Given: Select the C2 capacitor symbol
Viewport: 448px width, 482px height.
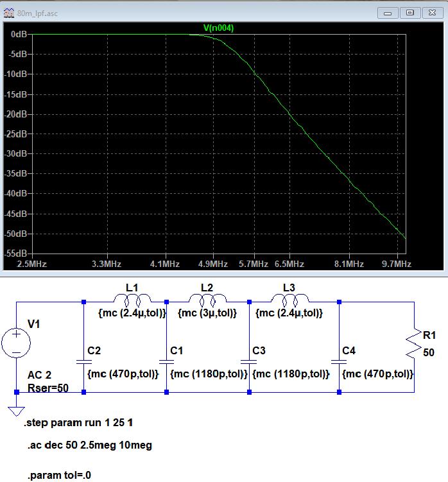Looking at the screenshot, I should pyautogui.click(x=85, y=362).
